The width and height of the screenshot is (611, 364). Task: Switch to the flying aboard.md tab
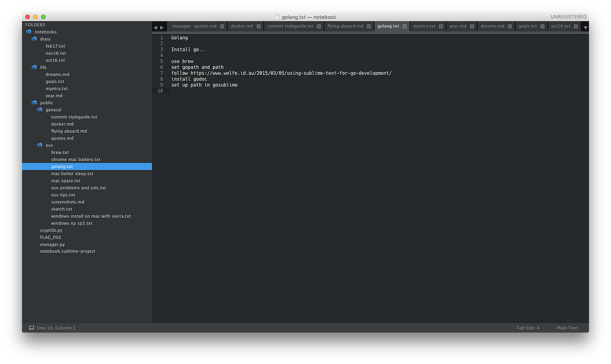coord(345,26)
